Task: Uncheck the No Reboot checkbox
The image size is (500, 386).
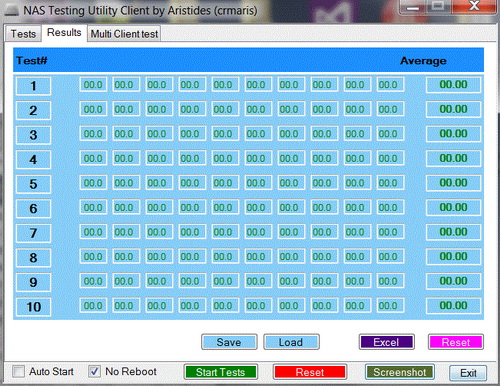Action: pyautogui.click(x=94, y=371)
